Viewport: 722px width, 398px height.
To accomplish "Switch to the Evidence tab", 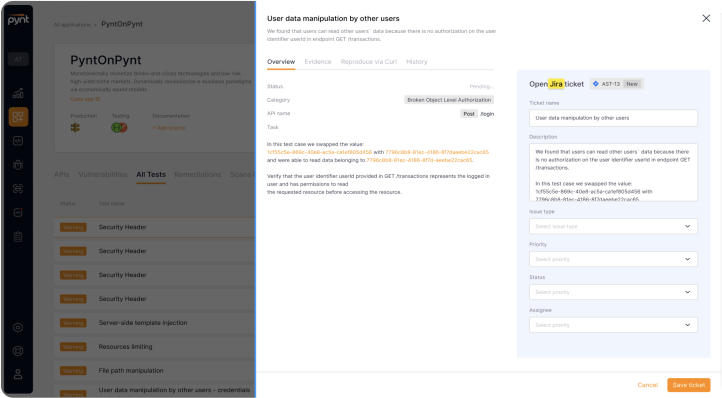I will pyautogui.click(x=318, y=62).
